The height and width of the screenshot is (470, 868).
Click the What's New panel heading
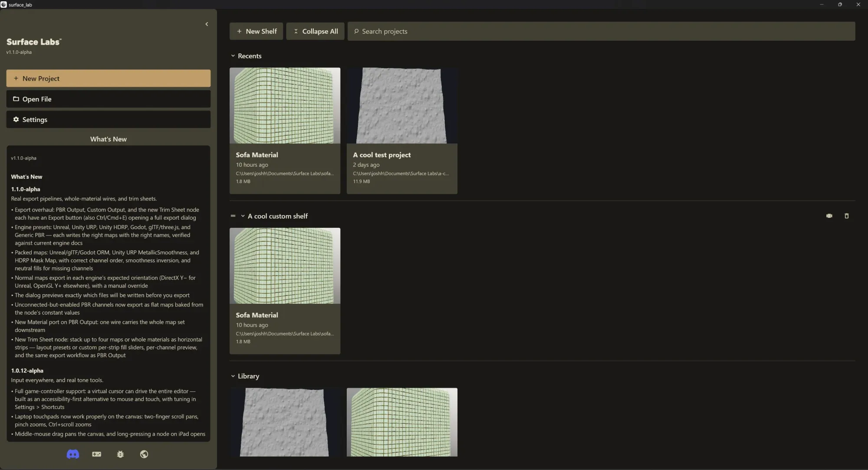pos(108,139)
